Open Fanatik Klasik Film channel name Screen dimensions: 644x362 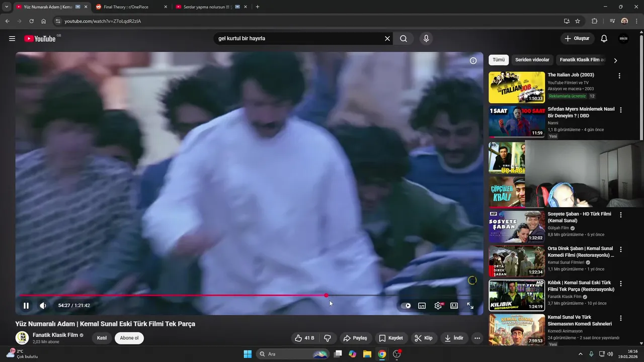pos(55,335)
